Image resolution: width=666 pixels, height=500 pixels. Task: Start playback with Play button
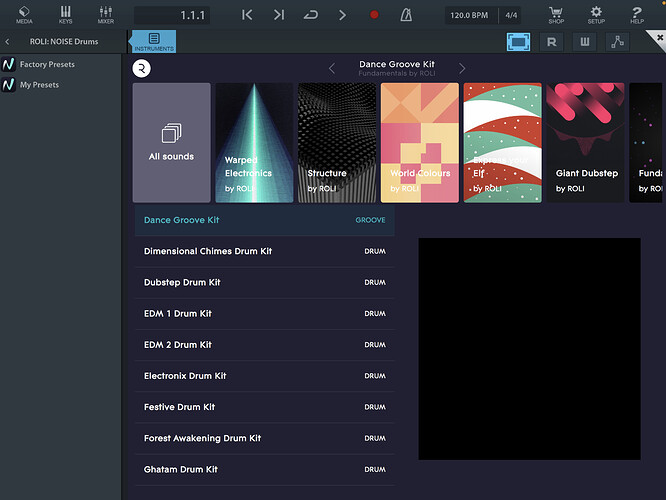(342, 15)
